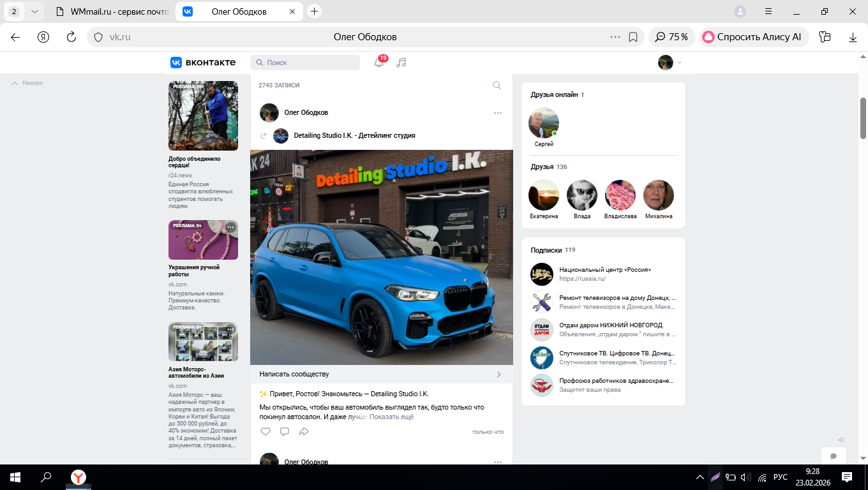868x490 pixels.
Task: Reload the page with the refresh icon
Action: [x=71, y=37]
